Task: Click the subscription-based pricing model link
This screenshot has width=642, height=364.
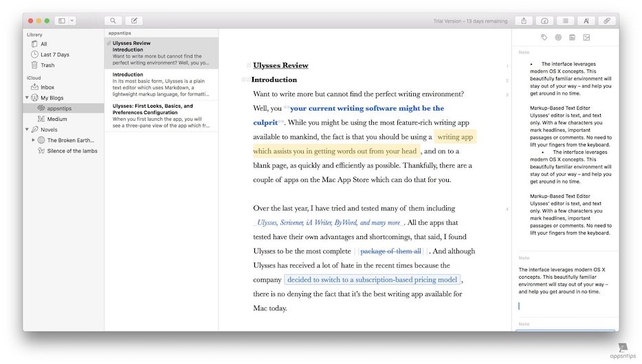Action: [372, 280]
